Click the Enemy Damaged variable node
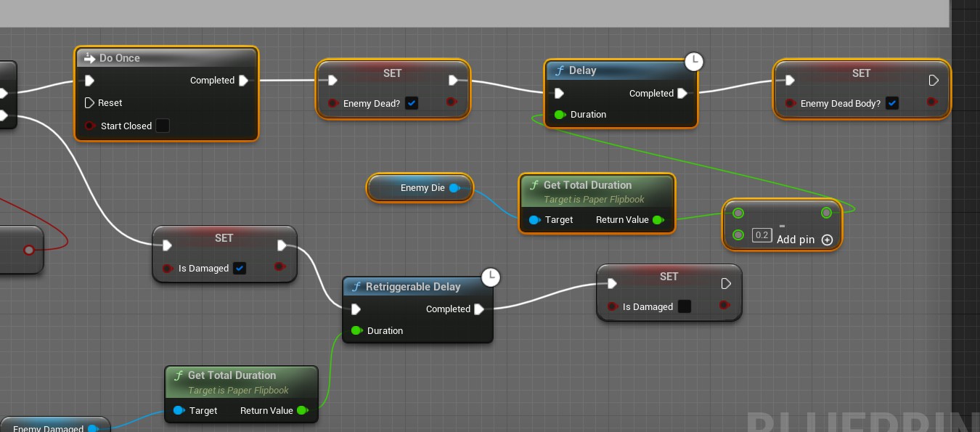Screen dimensions: 980x432 pyautogui.click(x=48, y=427)
